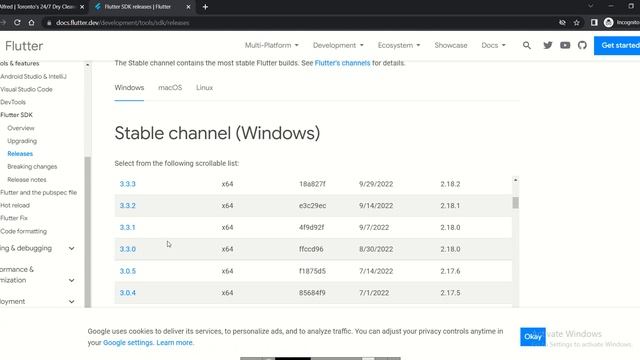Select Flutter SDK sidebar section

(16, 115)
